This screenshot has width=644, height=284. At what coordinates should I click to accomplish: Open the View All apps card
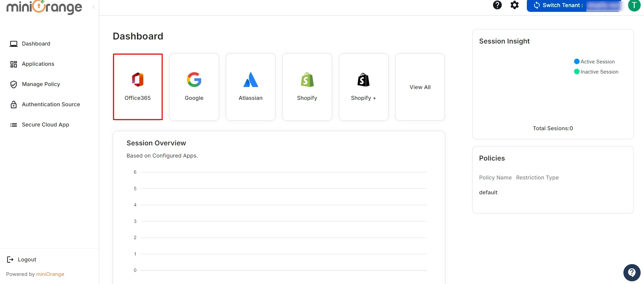420,87
